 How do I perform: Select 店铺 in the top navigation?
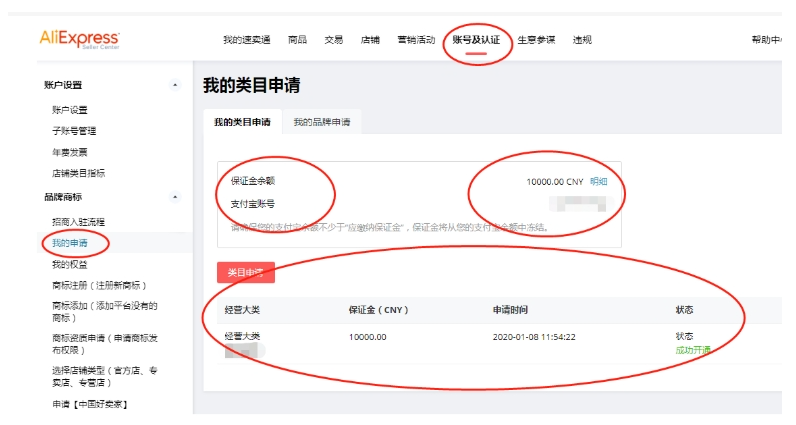370,40
